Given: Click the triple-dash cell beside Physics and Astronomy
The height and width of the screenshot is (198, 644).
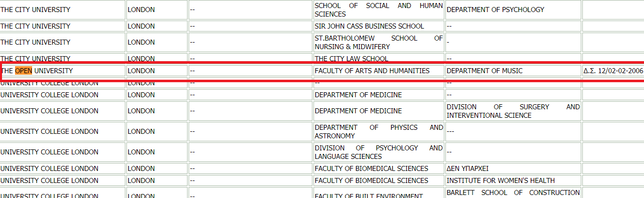Looking at the screenshot, I should point(513,131).
